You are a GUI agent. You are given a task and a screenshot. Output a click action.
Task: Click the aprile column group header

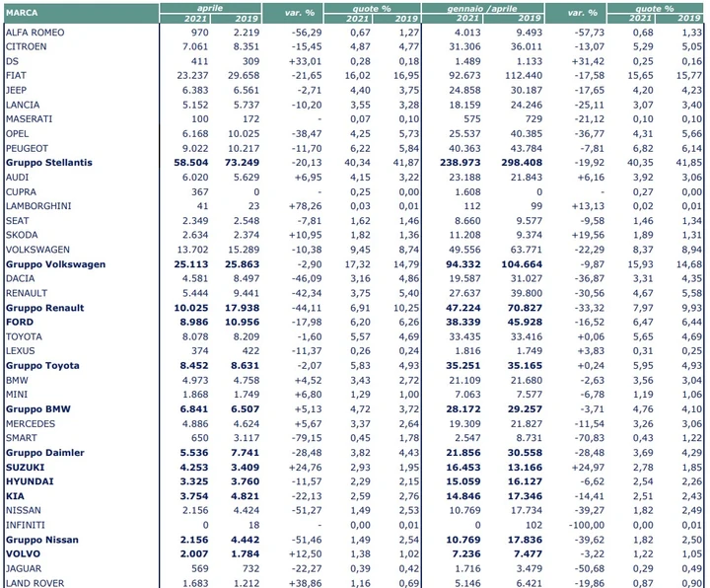210,8
